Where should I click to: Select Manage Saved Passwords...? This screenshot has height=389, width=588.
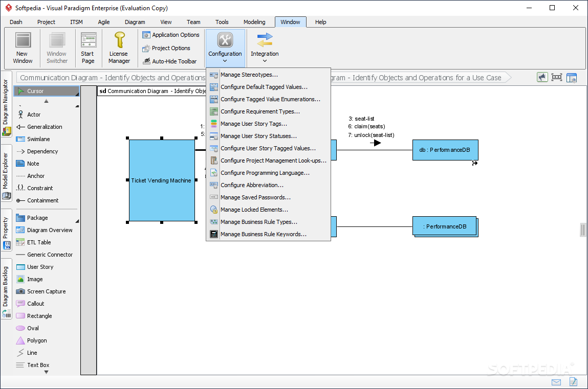click(x=269, y=198)
